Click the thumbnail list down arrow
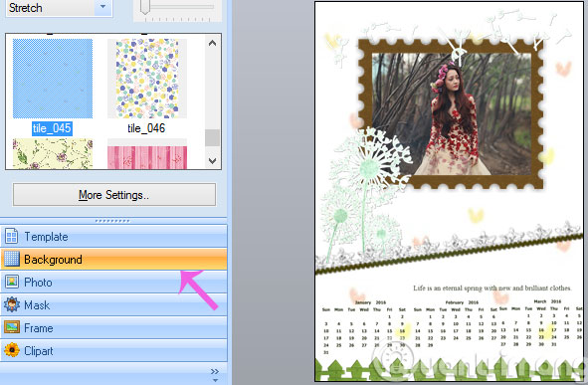This screenshot has height=385, width=588. tap(212, 161)
